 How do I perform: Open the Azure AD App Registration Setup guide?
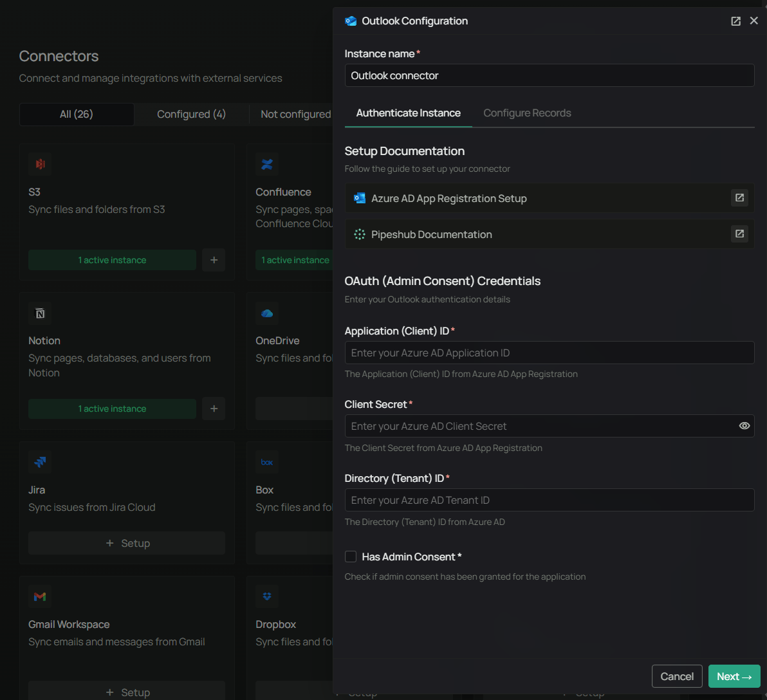550,198
